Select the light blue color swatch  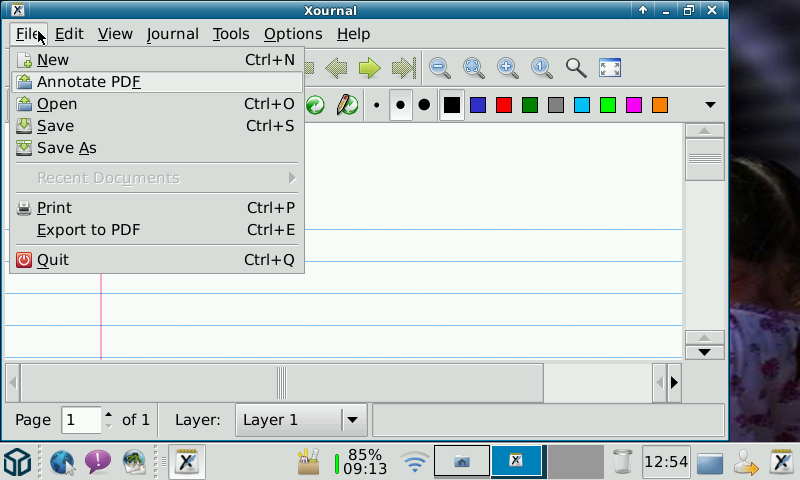point(582,105)
